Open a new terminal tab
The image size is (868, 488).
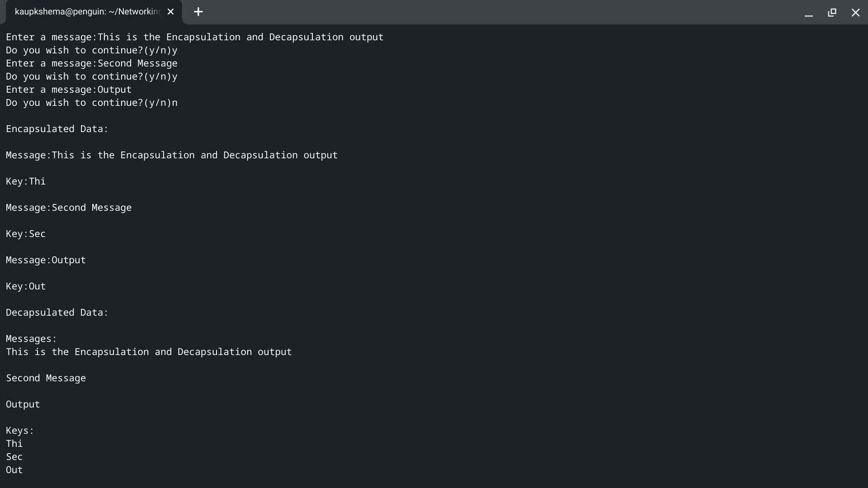pos(198,12)
